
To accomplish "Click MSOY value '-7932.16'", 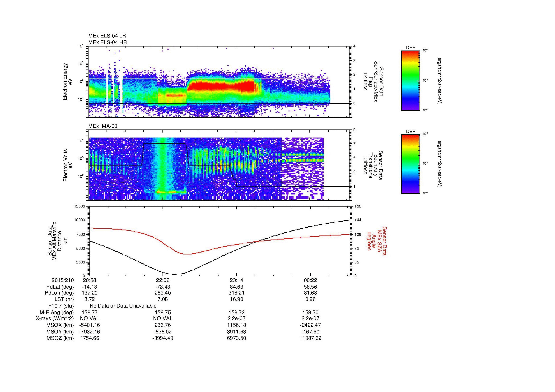I will (x=89, y=332).
